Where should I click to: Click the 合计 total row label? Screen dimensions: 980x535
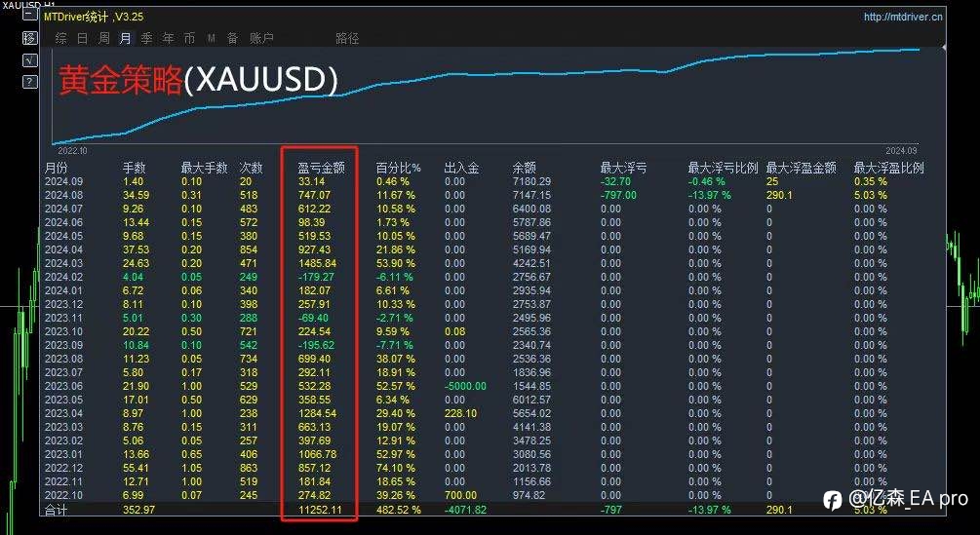coord(57,511)
